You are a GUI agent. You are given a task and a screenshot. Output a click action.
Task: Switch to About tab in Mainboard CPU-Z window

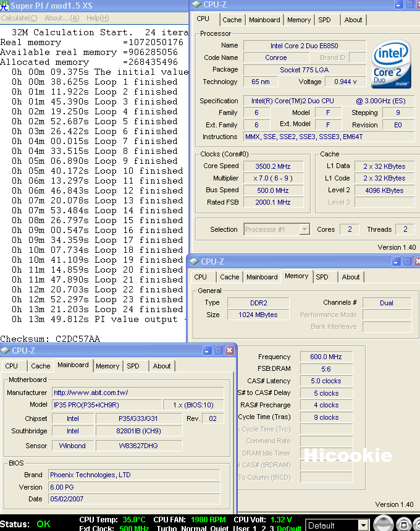point(162,366)
